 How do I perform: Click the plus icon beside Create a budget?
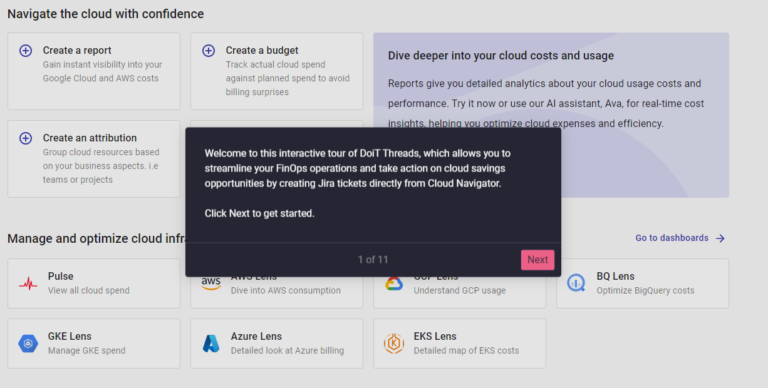(209, 50)
